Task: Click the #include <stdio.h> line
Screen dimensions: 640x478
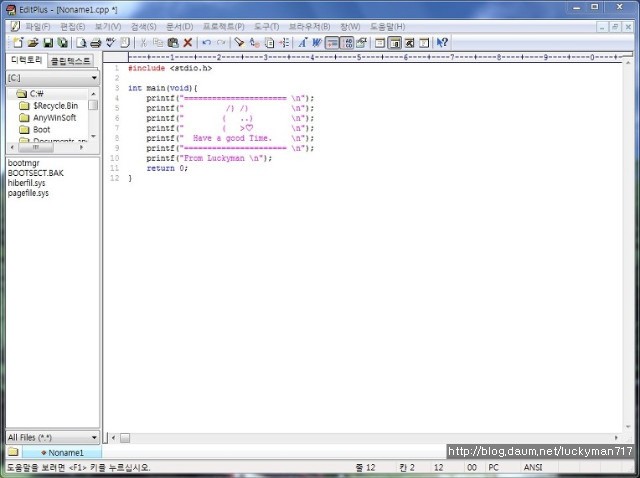Action: [170, 68]
